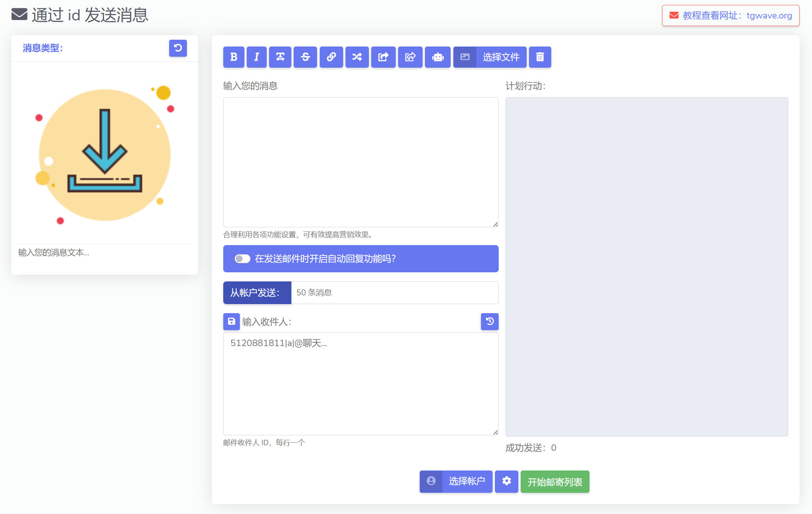Click the first share arrow icon
This screenshot has height=514, width=812.
pos(383,57)
